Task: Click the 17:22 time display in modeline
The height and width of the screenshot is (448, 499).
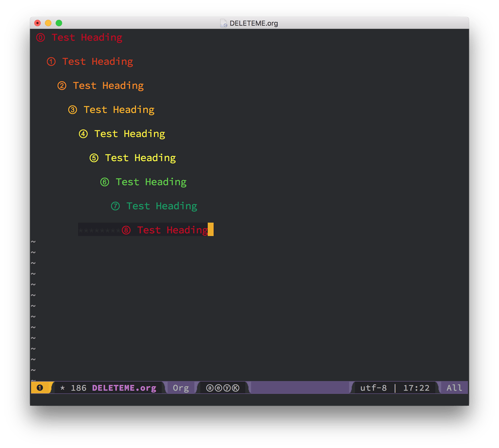Action: (x=417, y=388)
